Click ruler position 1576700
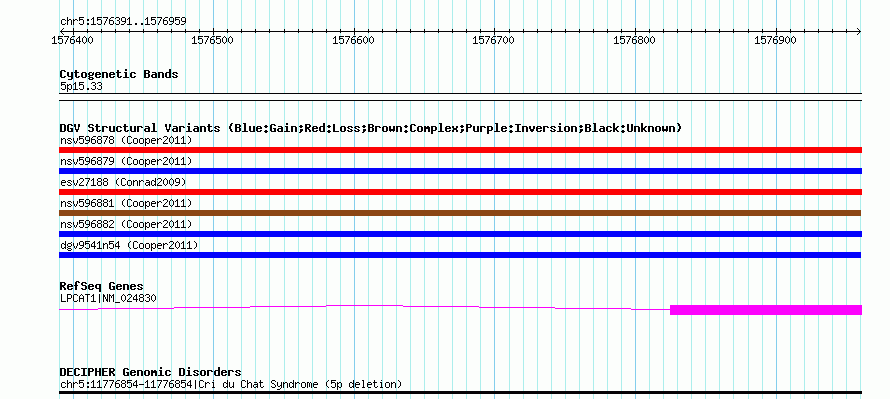Image resolution: width=890 pixels, height=399 pixels. (x=494, y=40)
